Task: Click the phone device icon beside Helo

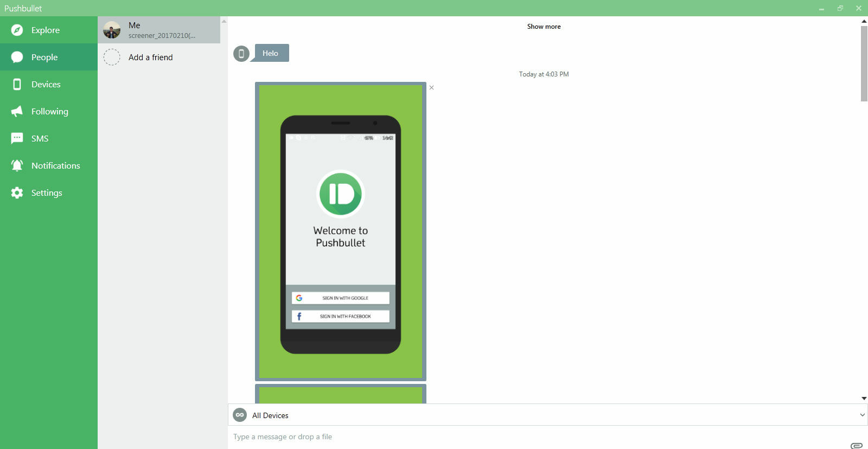Action: tap(241, 53)
